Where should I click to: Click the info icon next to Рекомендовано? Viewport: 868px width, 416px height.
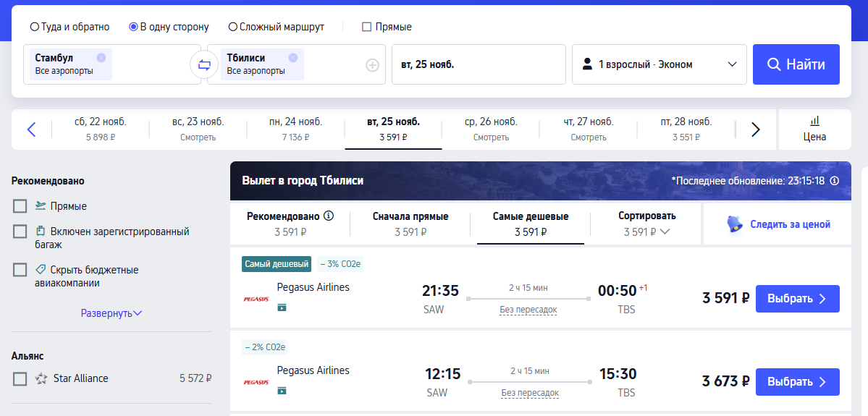[x=329, y=216]
